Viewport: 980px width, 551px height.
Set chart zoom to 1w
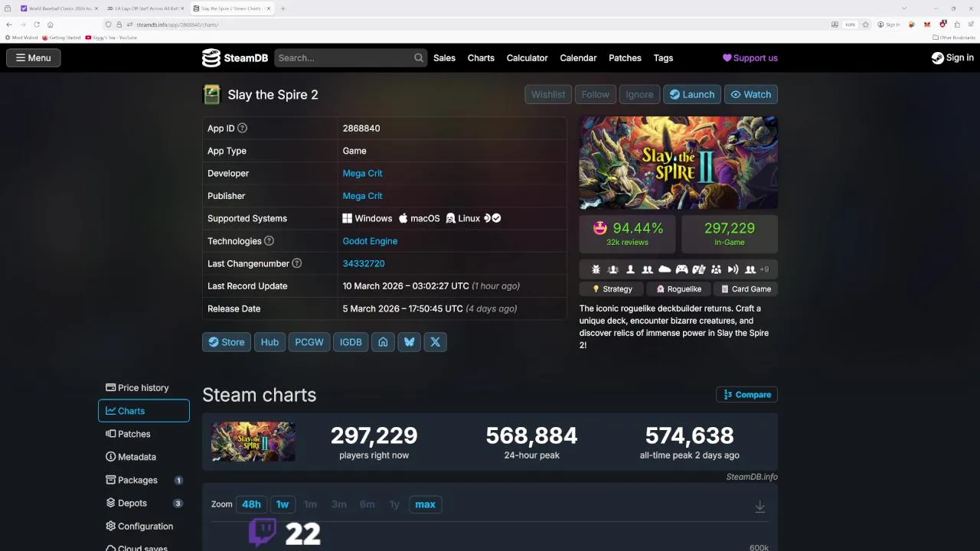click(x=283, y=504)
